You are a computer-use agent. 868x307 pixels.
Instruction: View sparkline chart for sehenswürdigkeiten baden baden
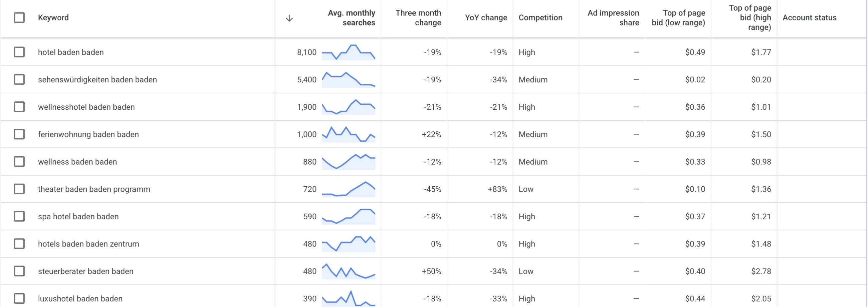pos(349,80)
